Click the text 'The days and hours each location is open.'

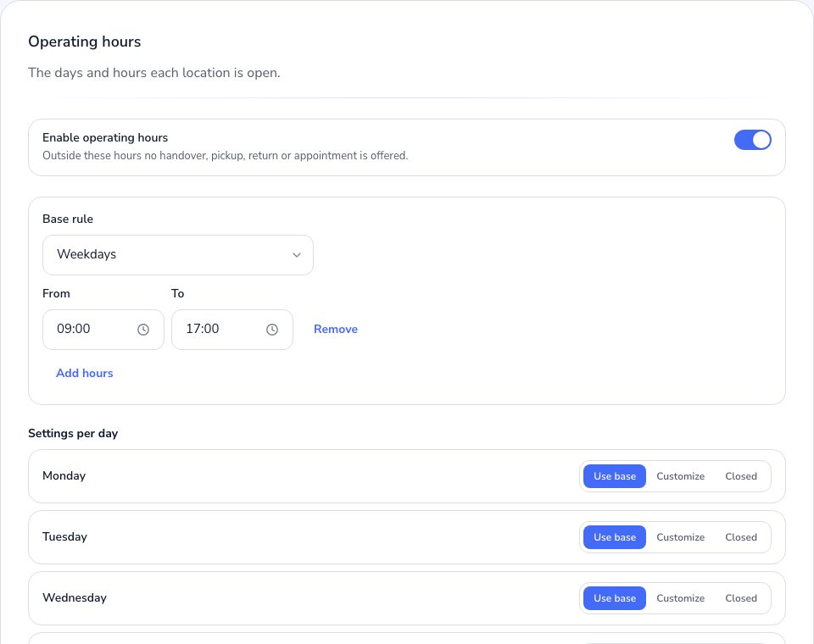(x=154, y=73)
